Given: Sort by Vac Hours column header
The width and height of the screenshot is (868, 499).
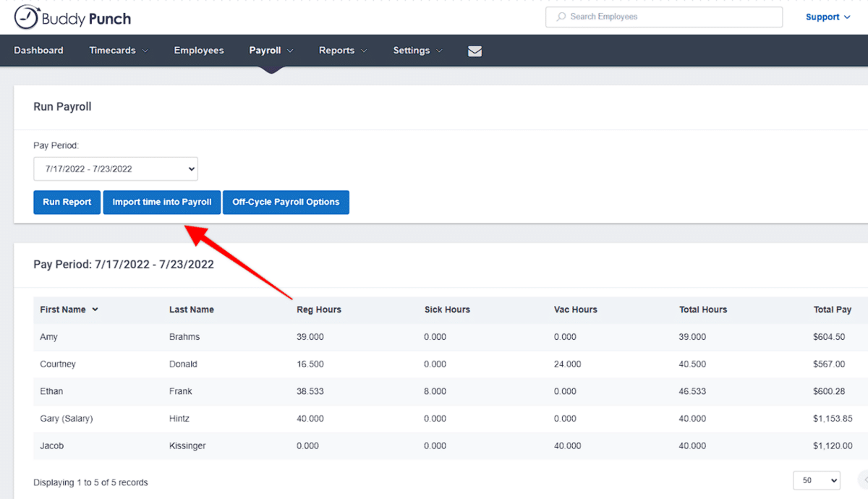Looking at the screenshot, I should (x=576, y=310).
